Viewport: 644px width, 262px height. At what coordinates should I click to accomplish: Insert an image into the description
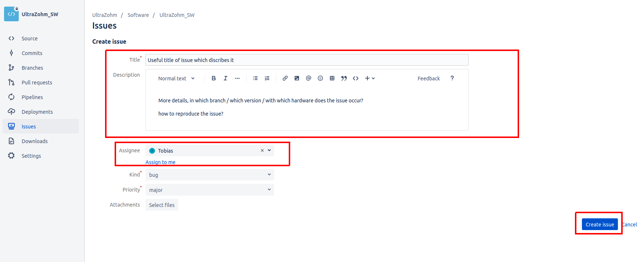(x=297, y=78)
